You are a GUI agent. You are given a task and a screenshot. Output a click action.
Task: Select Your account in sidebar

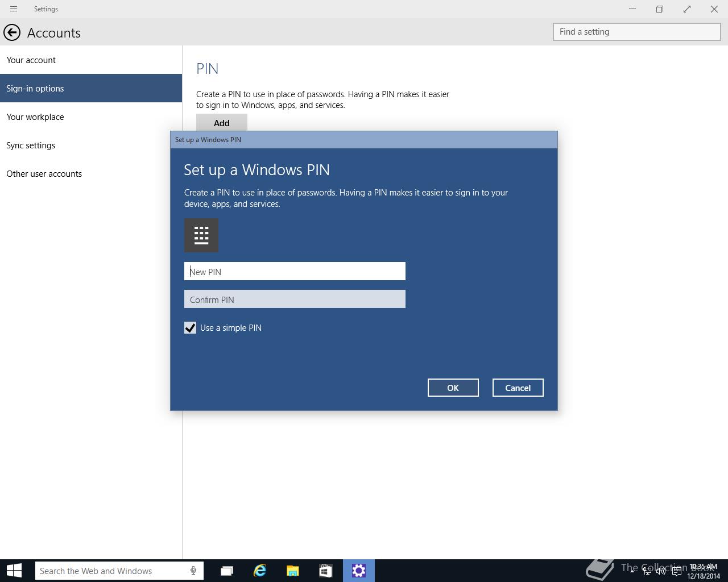pyautogui.click(x=91, y=60)
